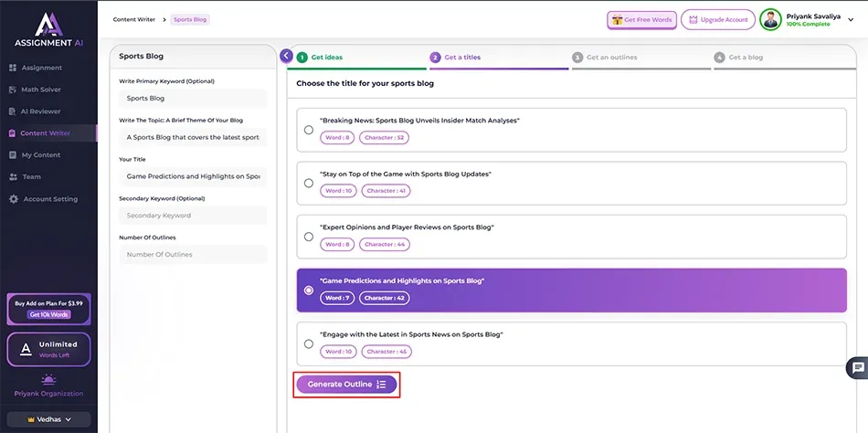Click the Assignment AI logo
Screen dimensions: 868x433
(x=48, y=29)
